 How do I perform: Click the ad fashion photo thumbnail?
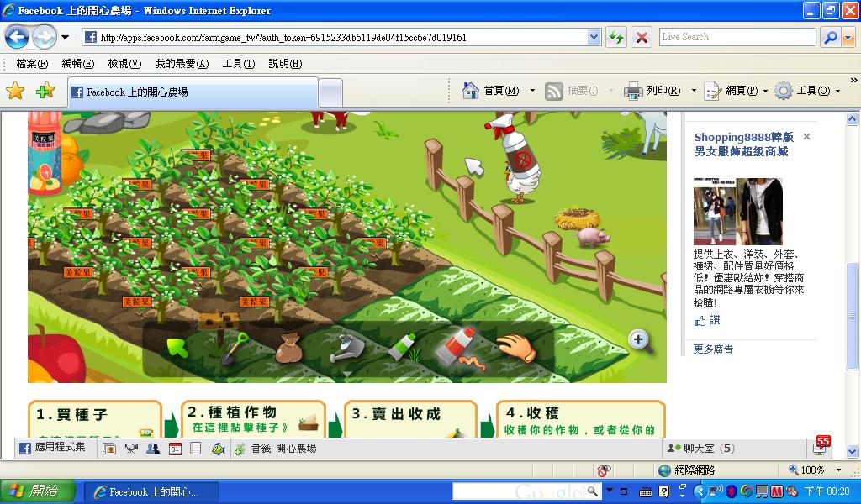(x=738, y=211)
